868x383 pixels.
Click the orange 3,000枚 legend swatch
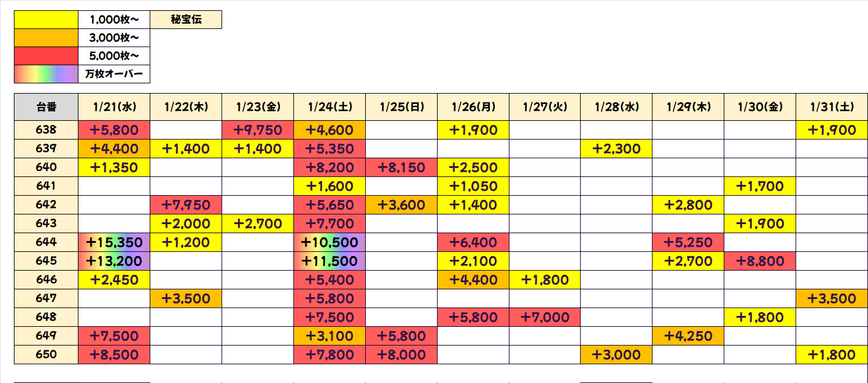pyautogui.click(x=46, y=38)
